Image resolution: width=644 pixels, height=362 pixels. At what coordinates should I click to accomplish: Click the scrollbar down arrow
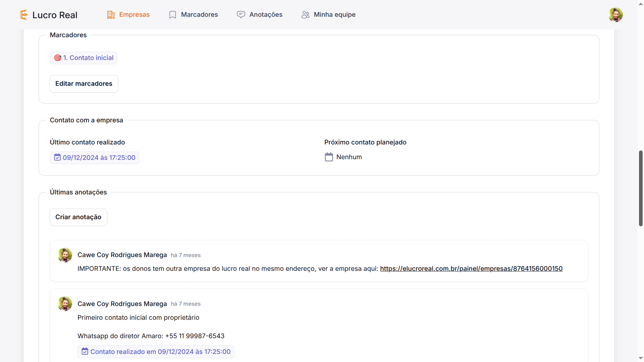point(641,358)
